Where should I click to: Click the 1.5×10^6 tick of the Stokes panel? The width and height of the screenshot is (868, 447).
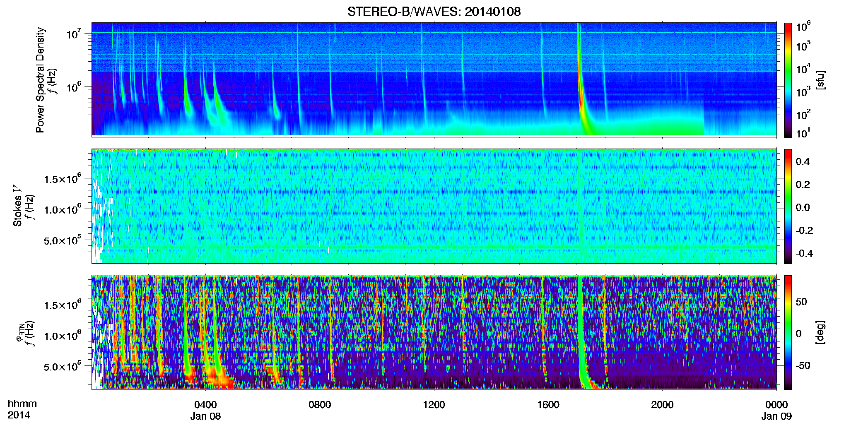[62, 178]
